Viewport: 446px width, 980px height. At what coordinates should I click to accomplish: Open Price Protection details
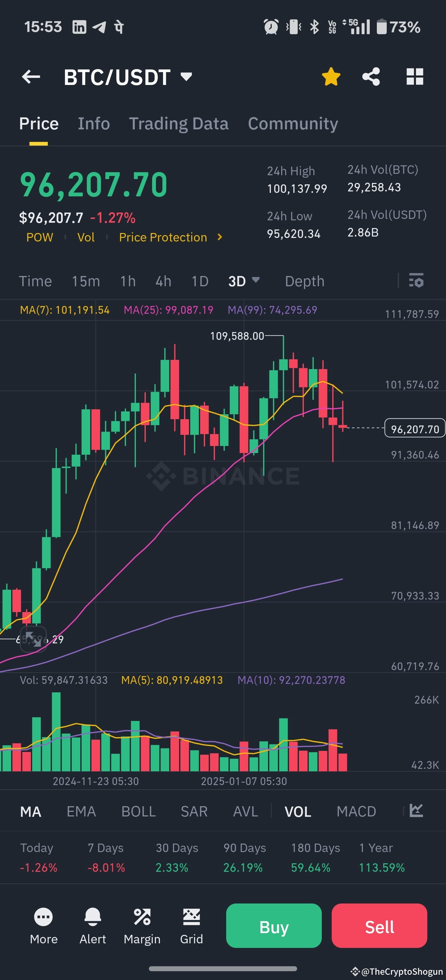click(x=163, y=237)
